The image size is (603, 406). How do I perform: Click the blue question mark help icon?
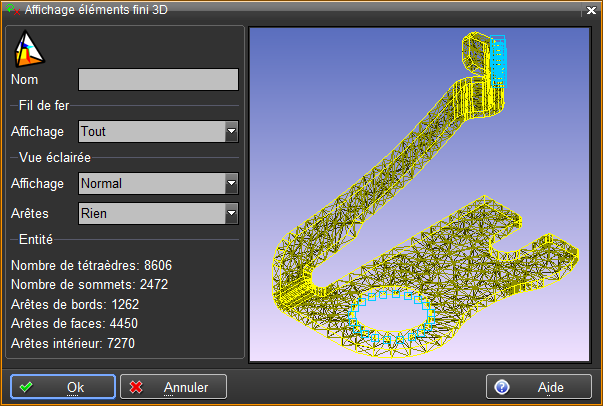pos(502,387)
